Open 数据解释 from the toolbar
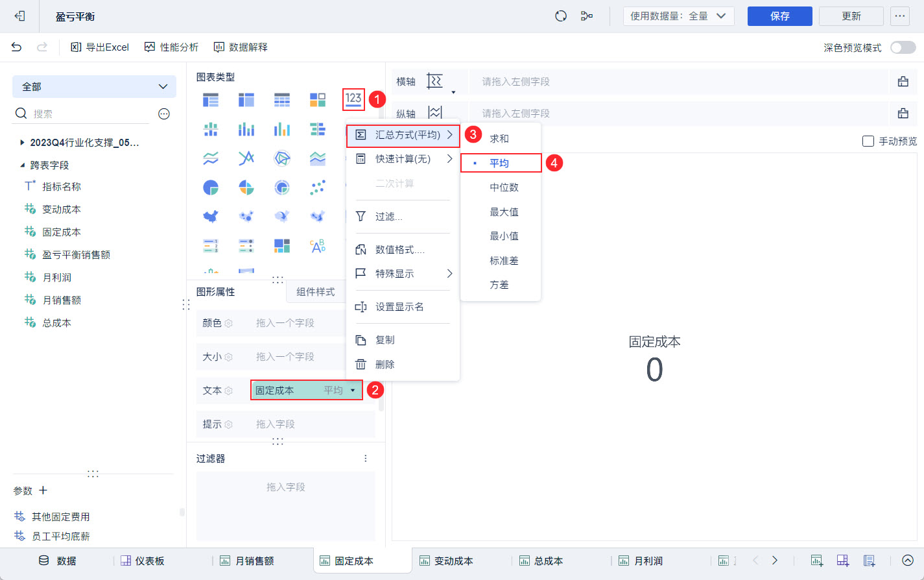 (x=241, y=47)
